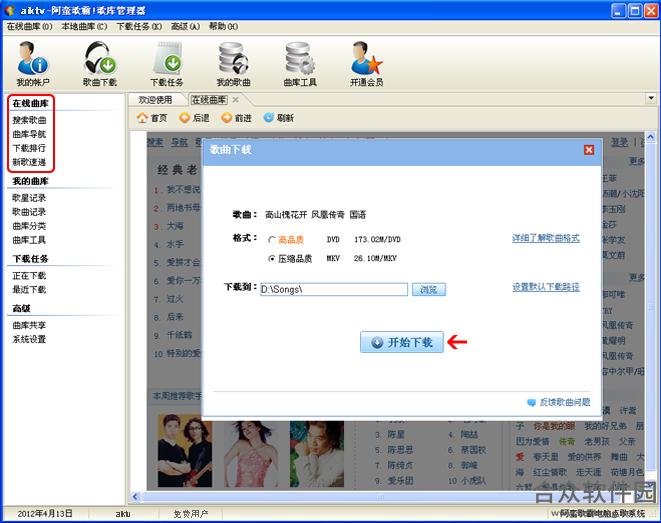Select 歌曲记录 in the sidebar

(29, 212)
